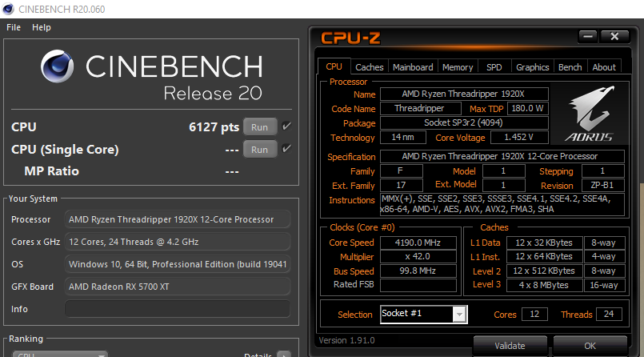Click the Cinebench sphere logo
This screenshot has height=357, width=644.
58,66
